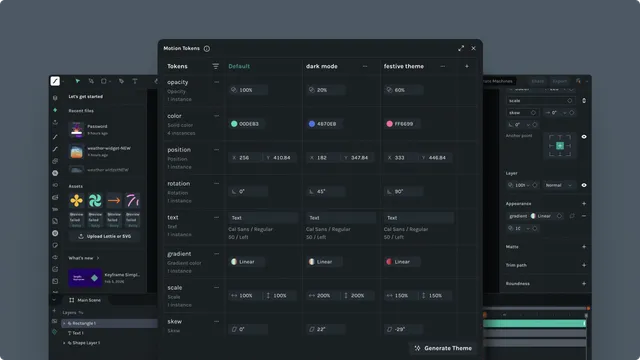Image resolution: width=640 pixels, height=360 pixels.
Task: Click the Generate Theme button
Action: [443, 348]
